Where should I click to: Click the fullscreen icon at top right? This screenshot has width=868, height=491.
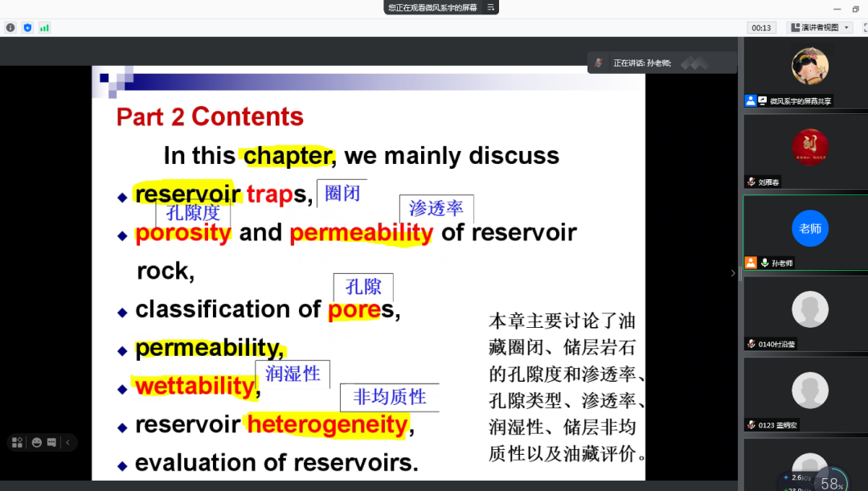pyautogui.click(x=865, y=27)
